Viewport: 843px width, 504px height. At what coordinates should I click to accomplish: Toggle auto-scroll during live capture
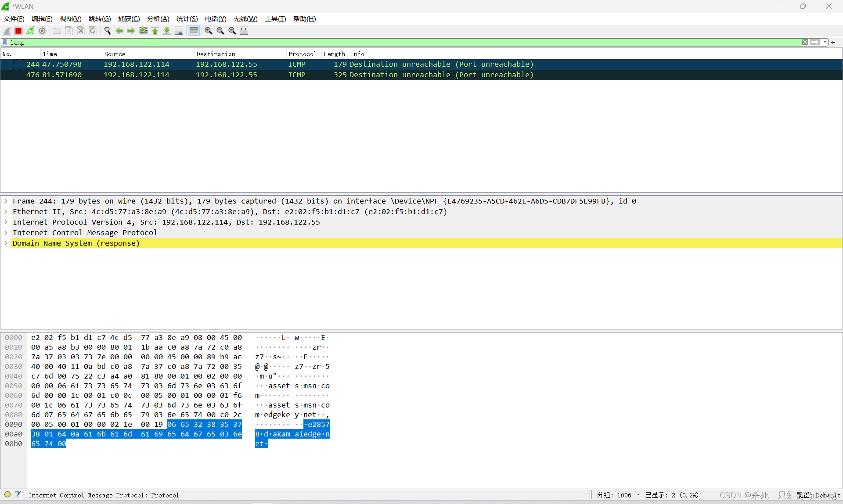pos(179,31)
